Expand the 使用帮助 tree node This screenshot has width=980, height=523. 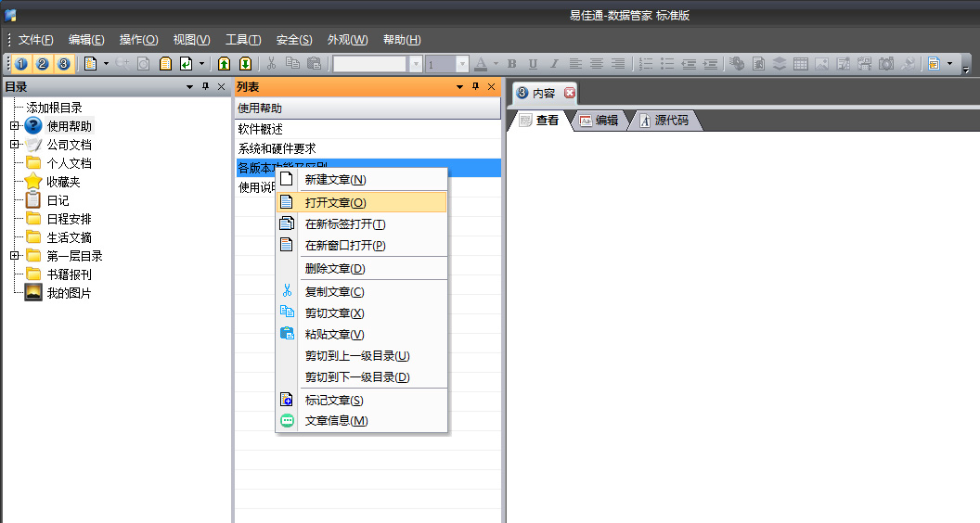coord(14,126)
